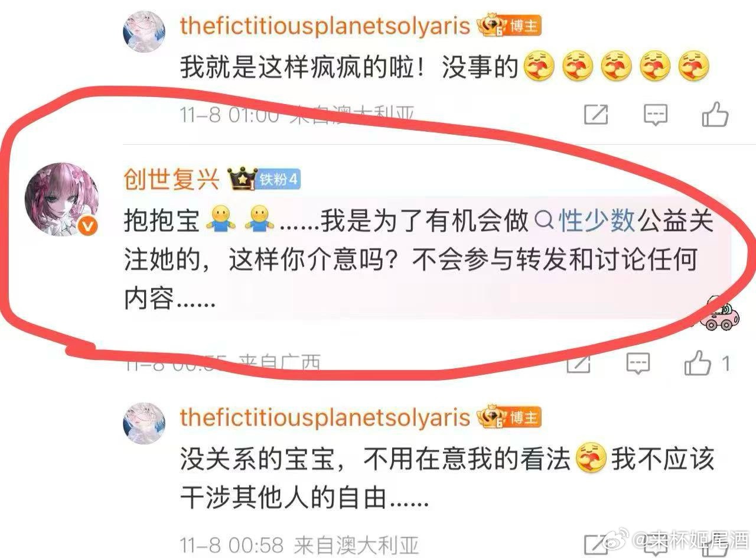The height and width of the screenshot is (558, 756).
Task: Tap the 铁粉4 fan badge
Action: [x=279, y=179]
